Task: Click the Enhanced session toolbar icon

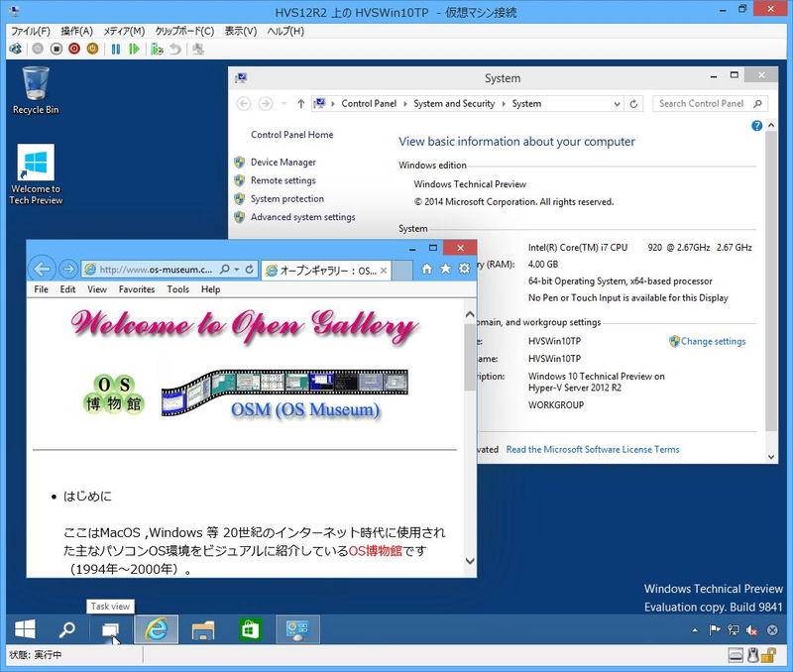Action: [198, 49]
